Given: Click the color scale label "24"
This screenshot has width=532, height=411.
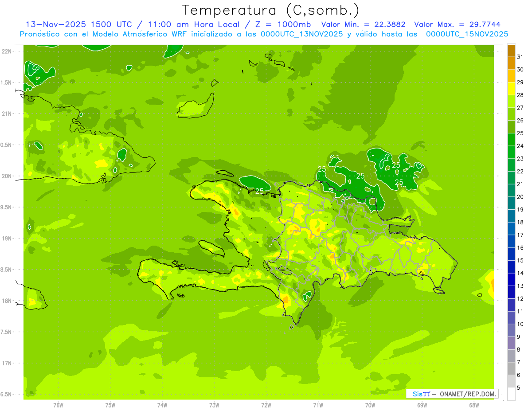Looking at the screenshot, I should click(520, 146).
